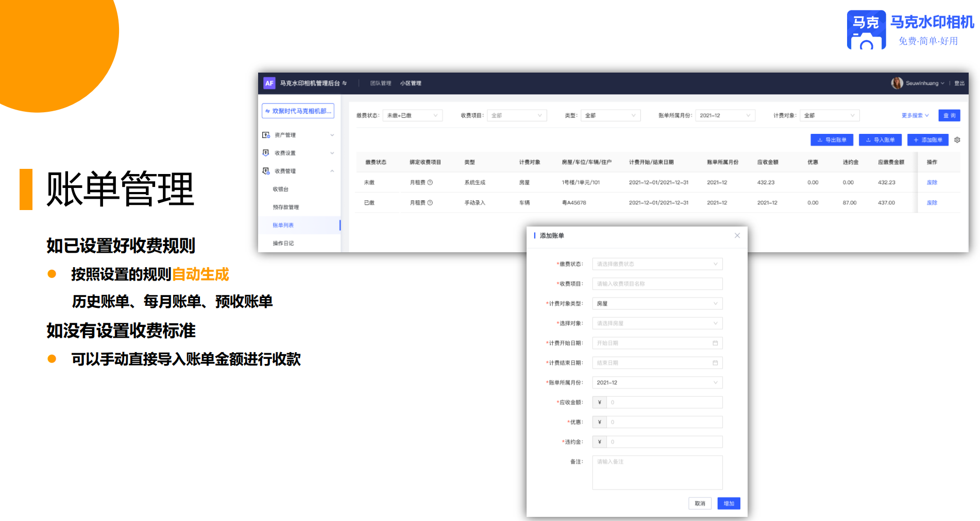980x521 pixels.
Task: Click the 应缴费金额 column header
Action: coord(891,162)
